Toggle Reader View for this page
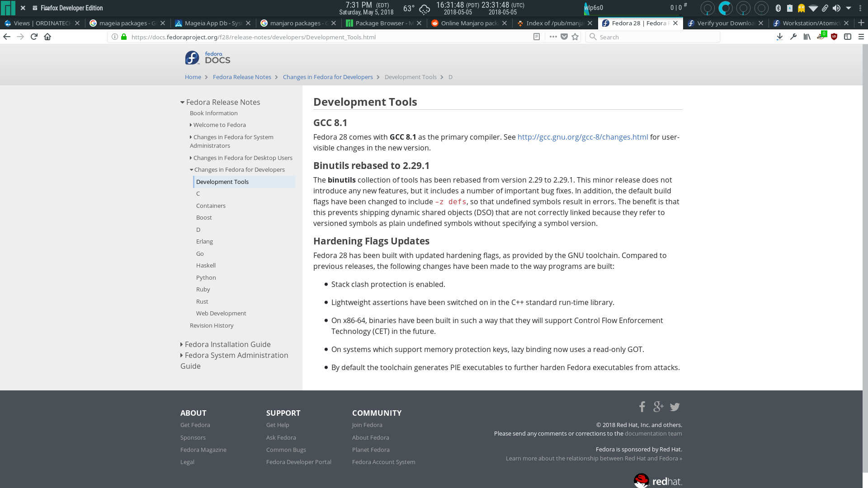This screenshot has width=868, height=488. pyautogui.click(x=537, y=37)
